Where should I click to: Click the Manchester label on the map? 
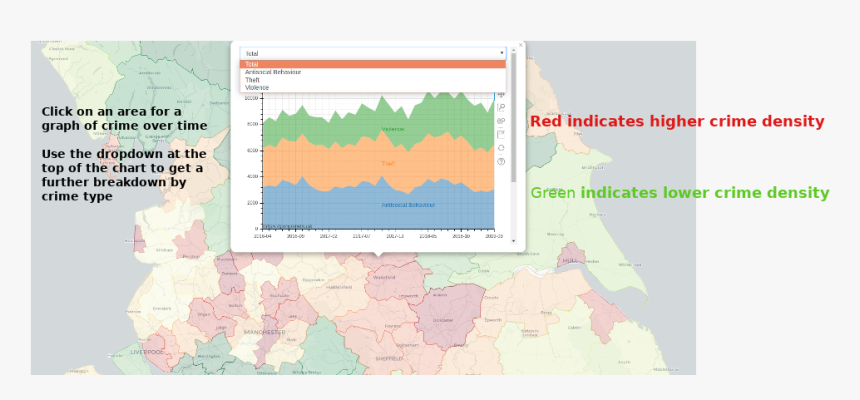point(265,332)
